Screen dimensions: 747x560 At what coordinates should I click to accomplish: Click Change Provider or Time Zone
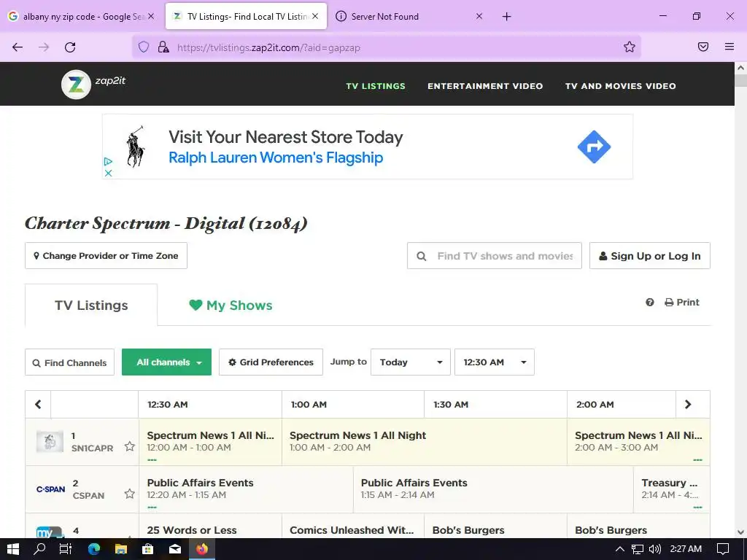pos(107,256)
